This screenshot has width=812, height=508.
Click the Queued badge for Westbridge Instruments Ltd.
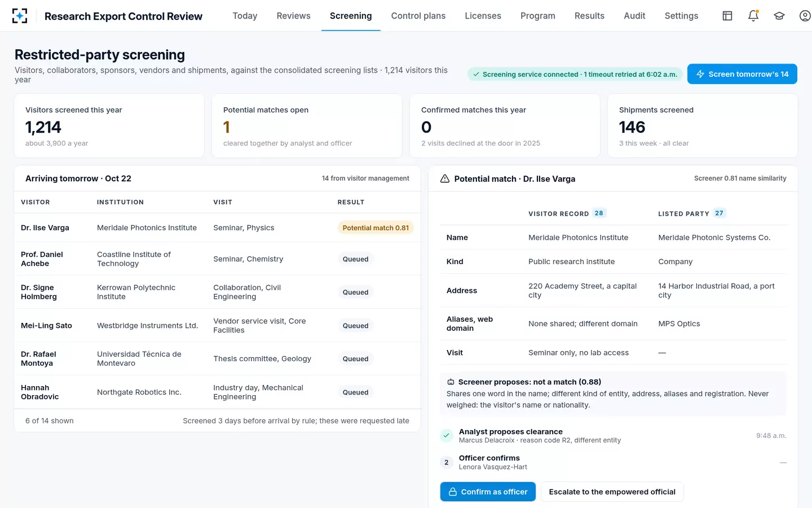tap(355, 326)
